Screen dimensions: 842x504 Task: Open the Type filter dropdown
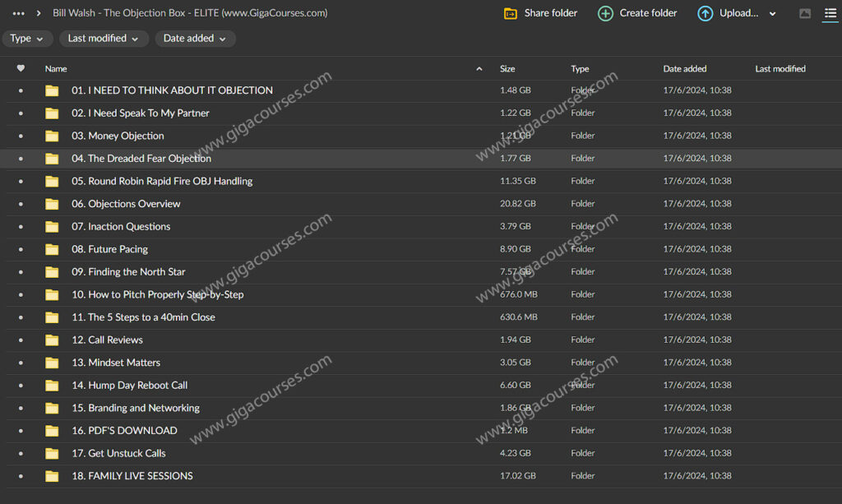click(x=27, y=39)
